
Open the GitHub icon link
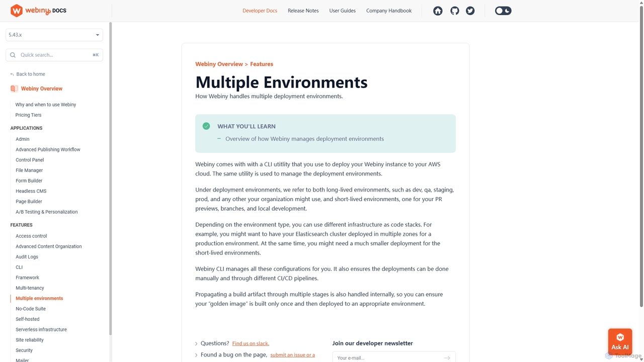click(454, 11)
